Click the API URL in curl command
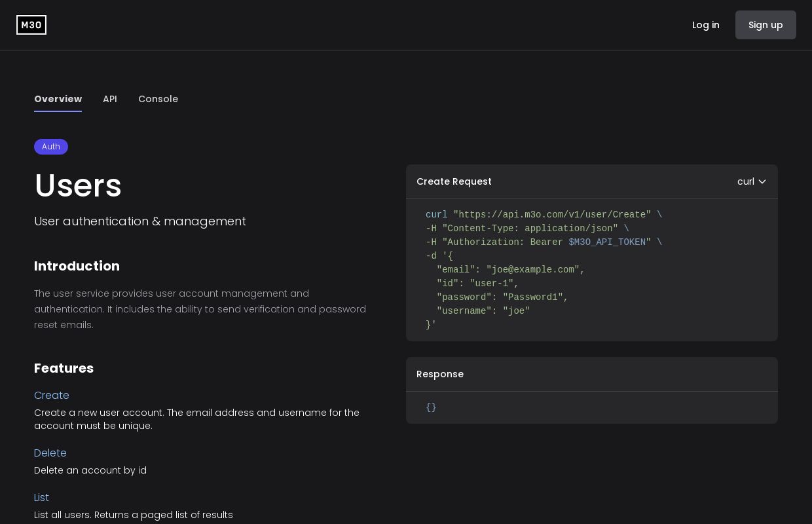This screenshot has width=812, height=524. tap(552, 215)
